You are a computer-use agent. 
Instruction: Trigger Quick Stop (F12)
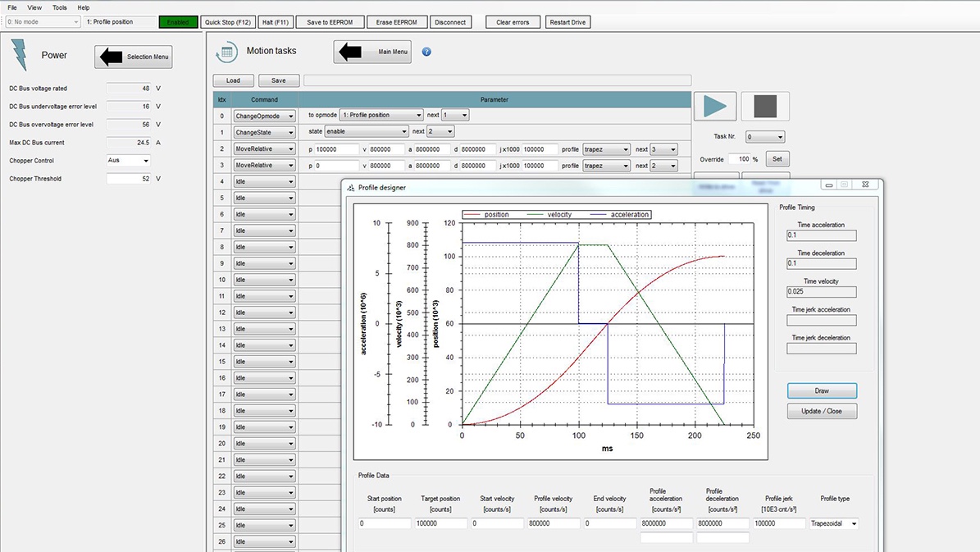coord(227,22)
